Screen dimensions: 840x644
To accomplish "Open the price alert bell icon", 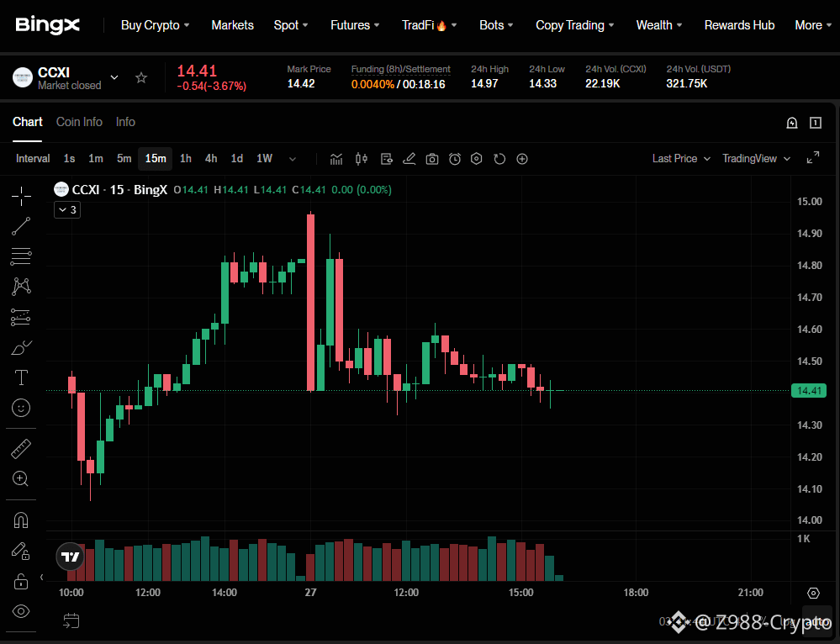I will 792,123.
